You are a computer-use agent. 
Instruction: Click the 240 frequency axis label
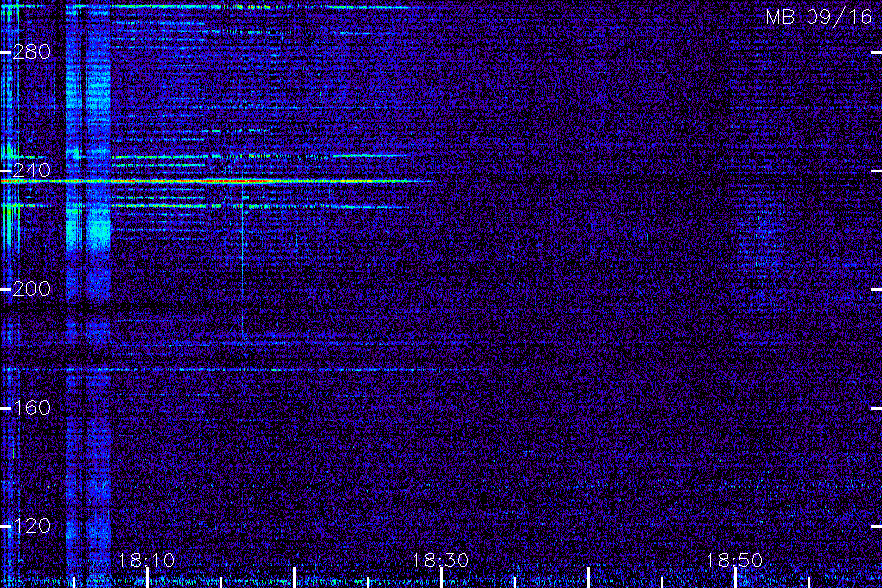coord(31,171)
